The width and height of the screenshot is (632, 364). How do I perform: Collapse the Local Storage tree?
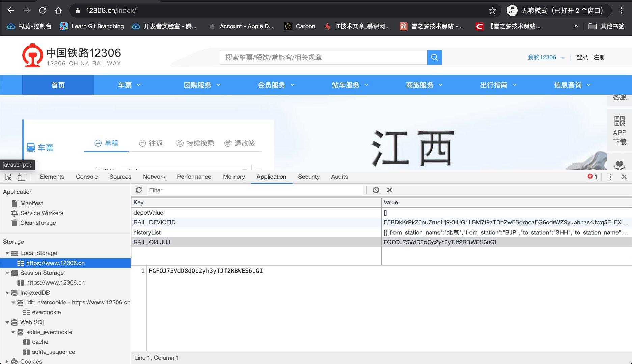click(7, 253)
